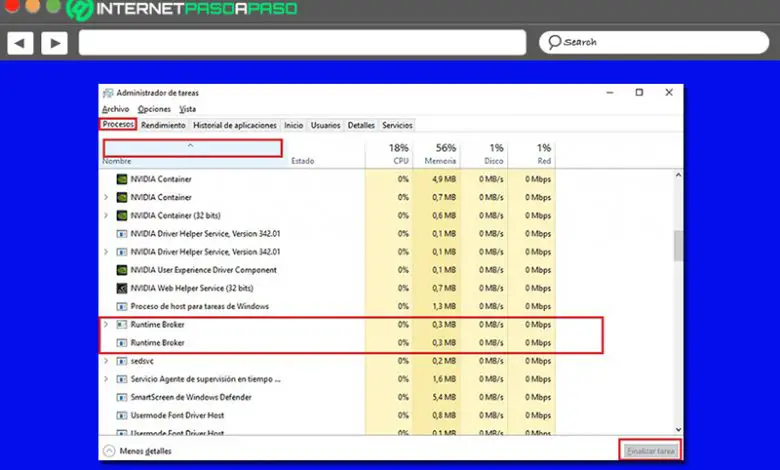Click the Finalizar tarea button

[650, 451]
